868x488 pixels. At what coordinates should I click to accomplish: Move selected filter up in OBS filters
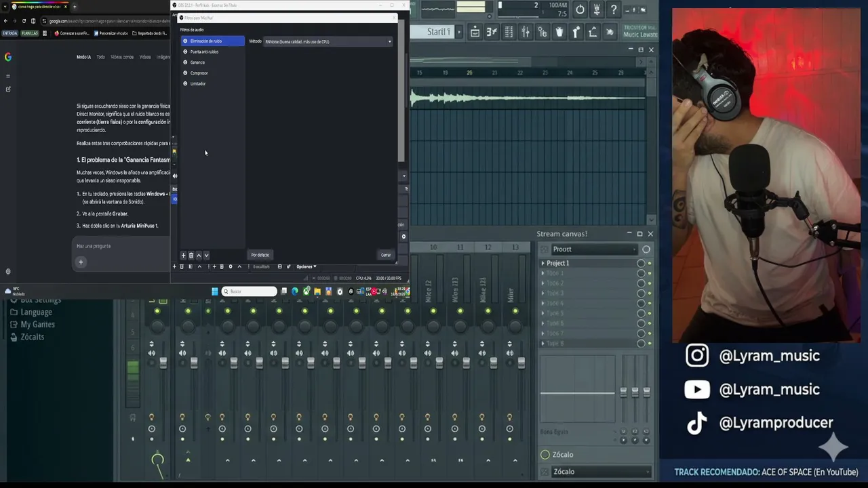point(199,256)
